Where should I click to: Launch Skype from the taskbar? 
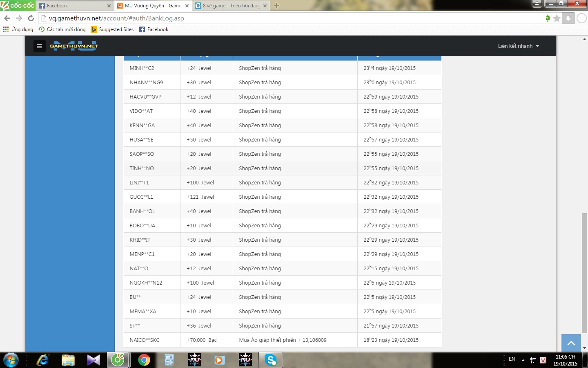(270, 360)
